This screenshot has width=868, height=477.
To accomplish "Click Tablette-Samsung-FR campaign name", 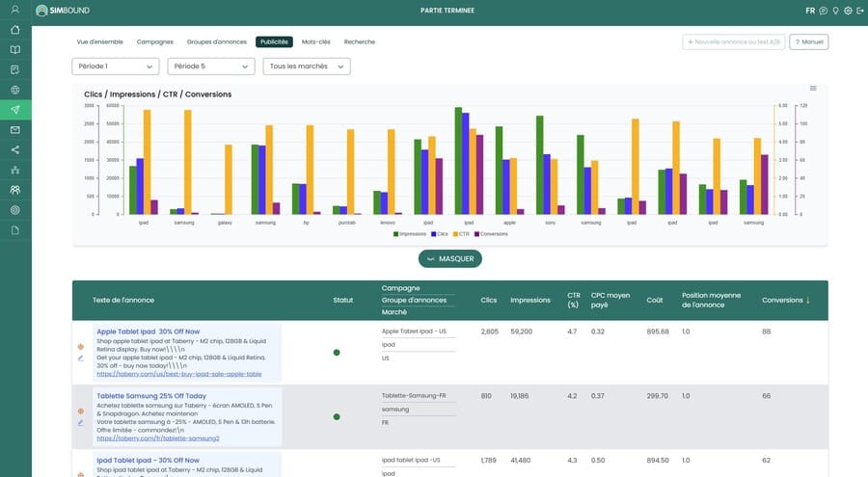I will (414, 396).
